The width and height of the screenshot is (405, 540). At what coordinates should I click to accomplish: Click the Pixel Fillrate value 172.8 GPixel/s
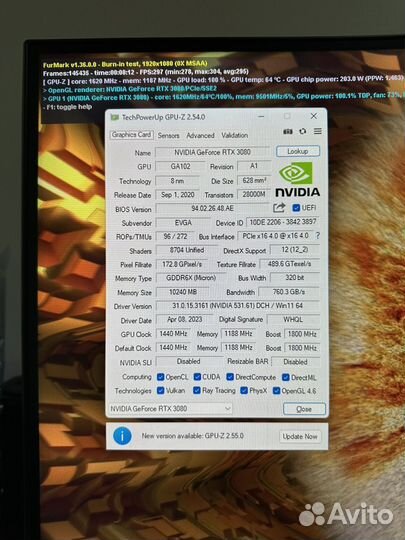[x=182, y=264]
